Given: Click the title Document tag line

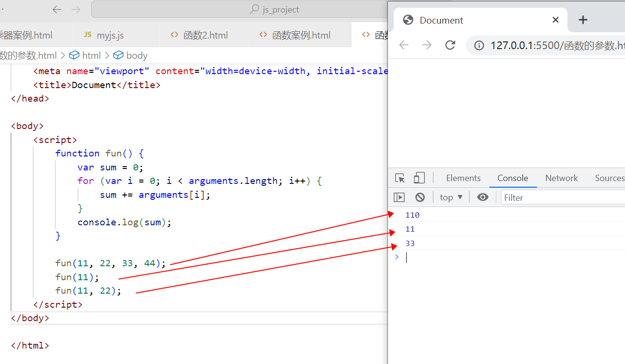Looking at the screenshot, I should pyautogui.click(x=97, y=85).
